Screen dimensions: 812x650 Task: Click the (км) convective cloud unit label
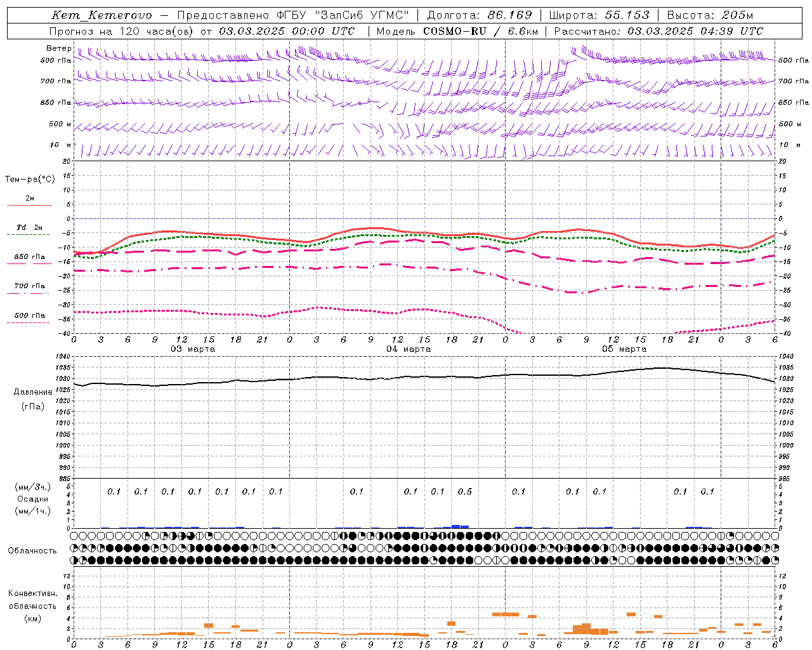point(33,618)
